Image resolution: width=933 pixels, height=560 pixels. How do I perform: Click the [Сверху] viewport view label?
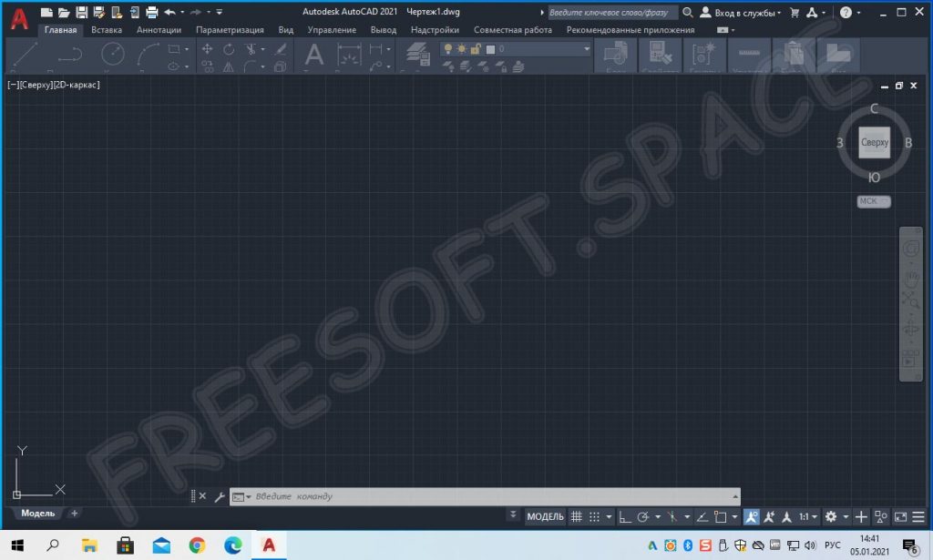(36, 85)
